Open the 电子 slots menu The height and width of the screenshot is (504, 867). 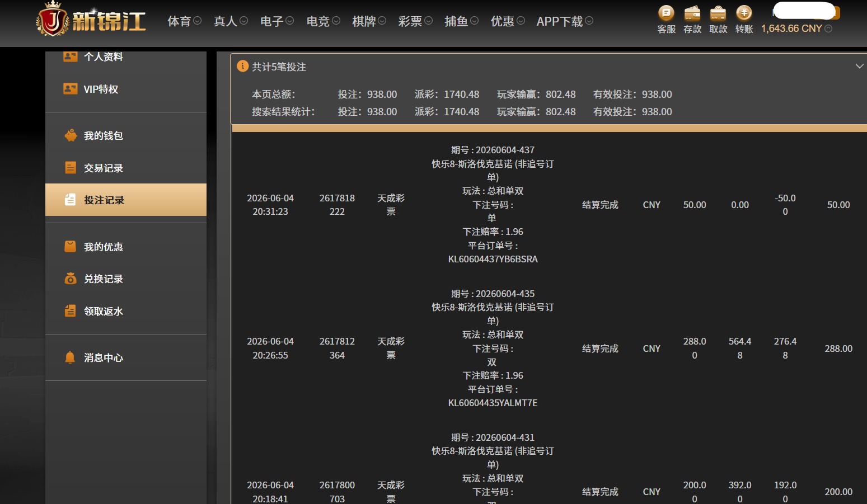[271, 21]
